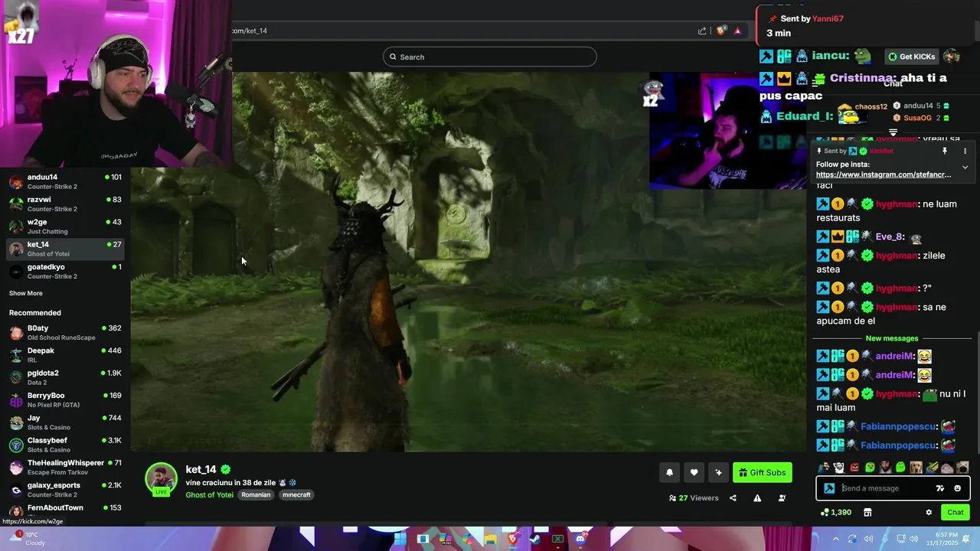Click Show More in sidebar
This screenshot has width=980, height=551.
(x=25, y=293)
